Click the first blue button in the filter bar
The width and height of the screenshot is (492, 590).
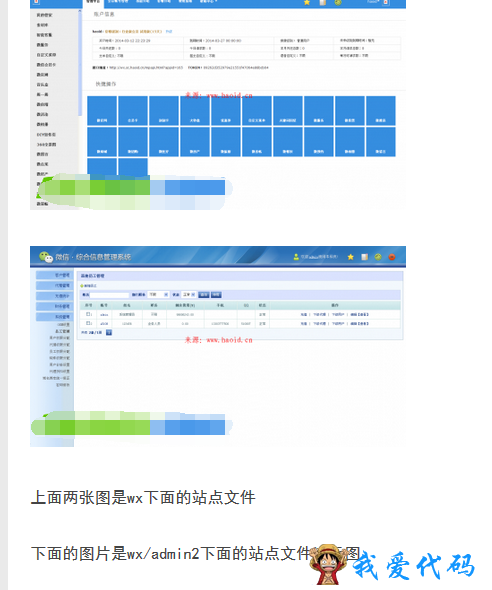[x=203, y=295]
